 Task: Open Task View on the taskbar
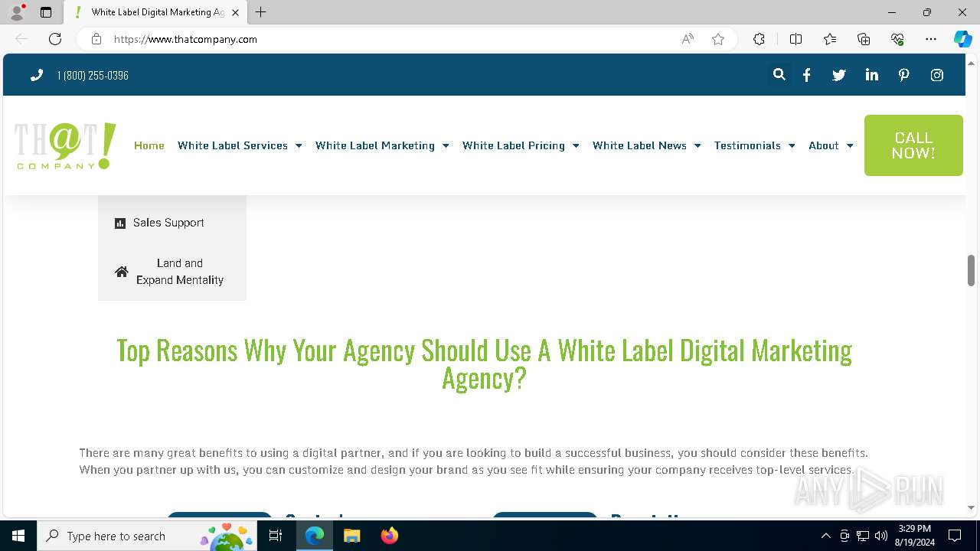[x=276, y=536]
